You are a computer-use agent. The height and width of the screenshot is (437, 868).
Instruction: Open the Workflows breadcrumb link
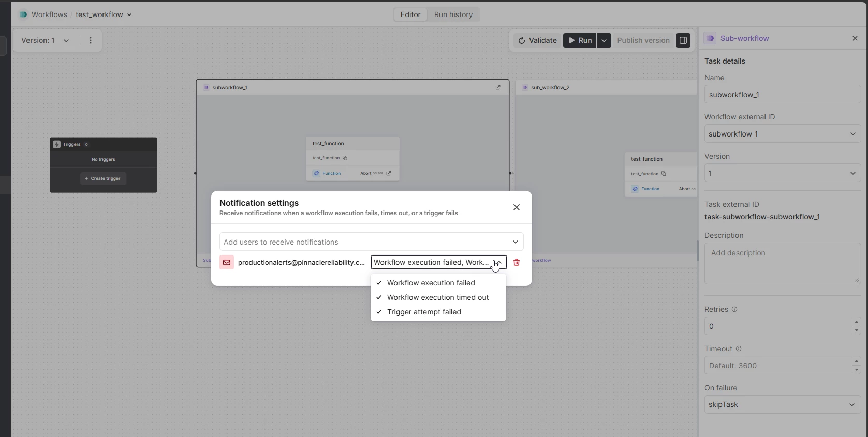pos(49,14)
